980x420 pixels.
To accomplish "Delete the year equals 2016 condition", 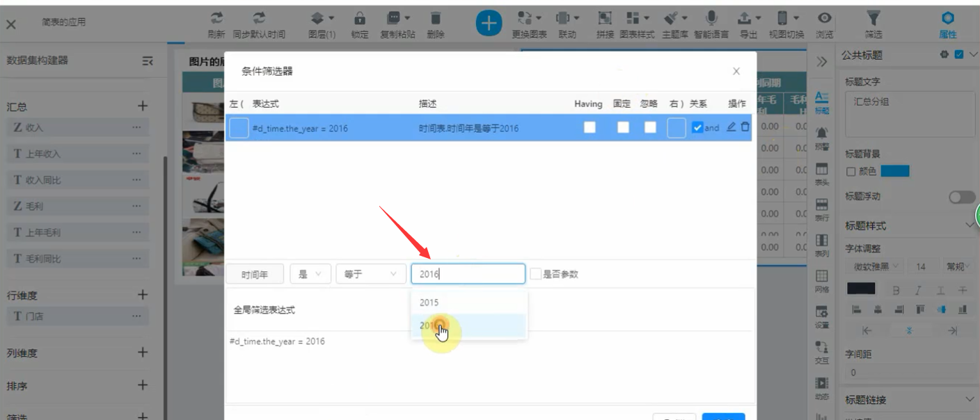I will (x=745, y=127).
